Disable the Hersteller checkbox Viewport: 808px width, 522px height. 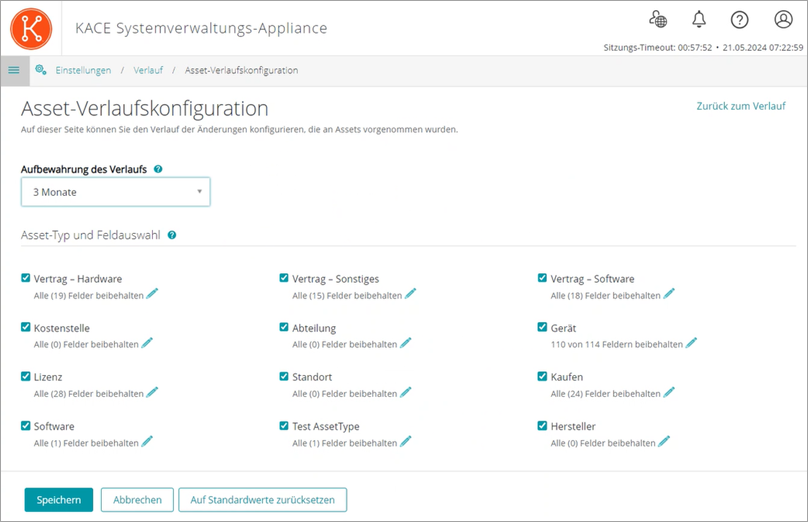click(542, 425)
